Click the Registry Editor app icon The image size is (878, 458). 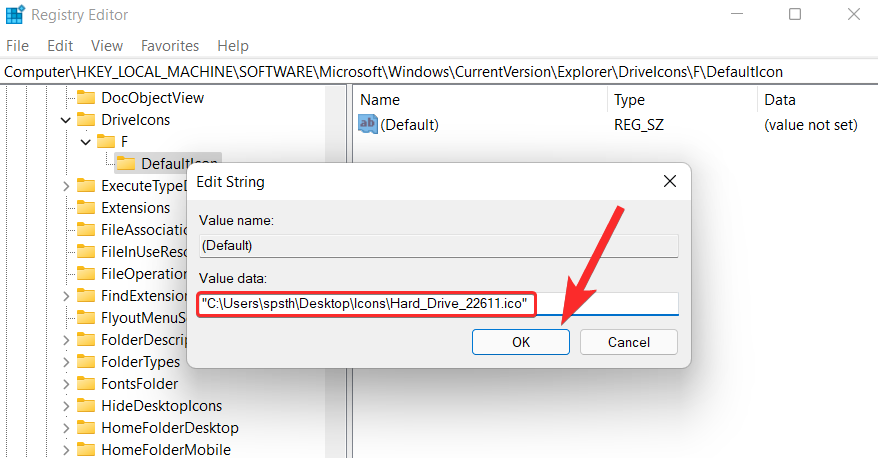(x=15, y=15)
